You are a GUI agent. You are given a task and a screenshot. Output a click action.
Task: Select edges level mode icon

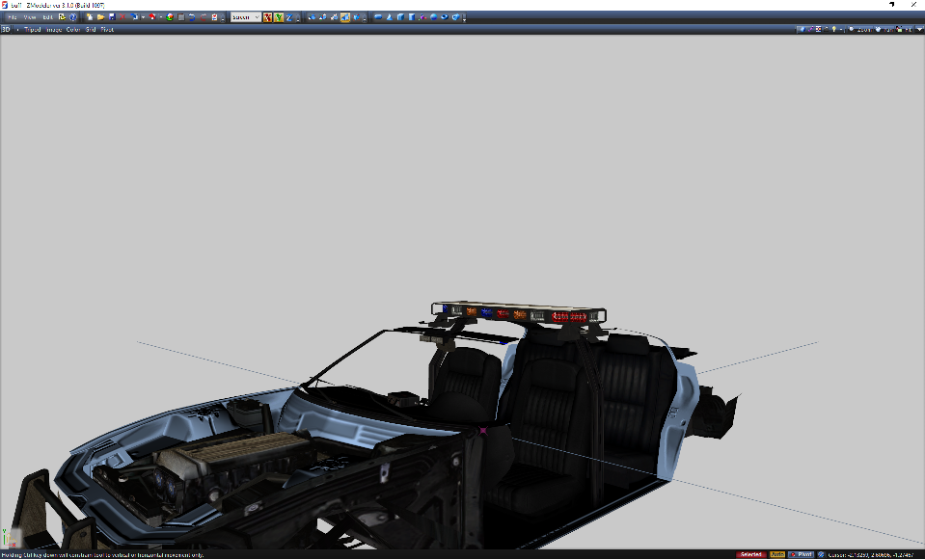click(323, 17)
